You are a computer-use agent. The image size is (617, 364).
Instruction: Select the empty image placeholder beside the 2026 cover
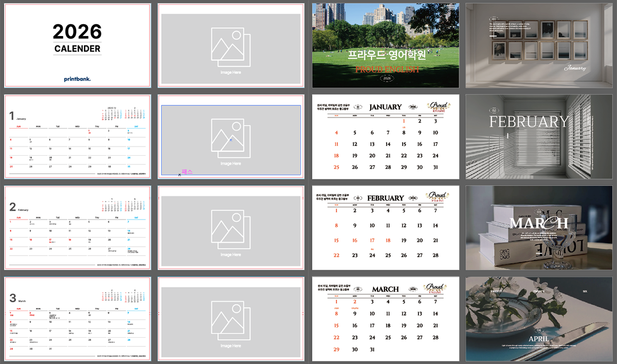(230, 50)
